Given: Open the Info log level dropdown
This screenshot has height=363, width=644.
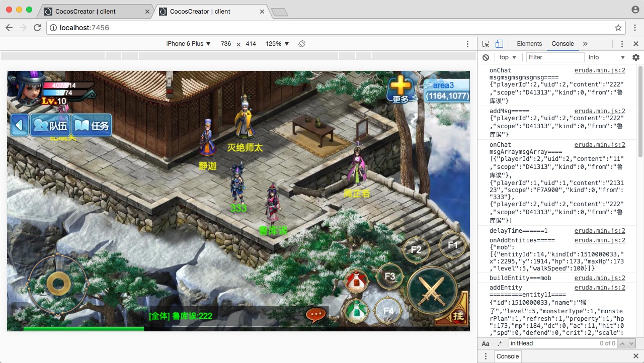Looking at the screenshot, I should tap(607, 57).
